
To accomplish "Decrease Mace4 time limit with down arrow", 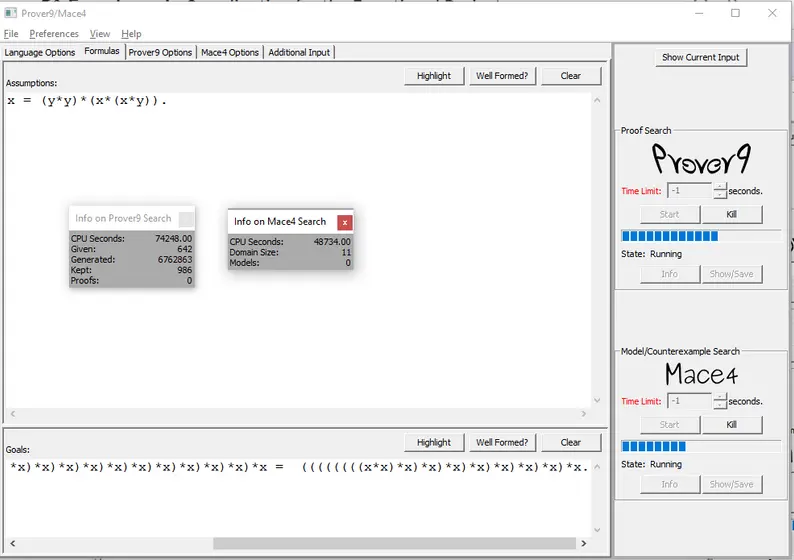I will point(720,405).
